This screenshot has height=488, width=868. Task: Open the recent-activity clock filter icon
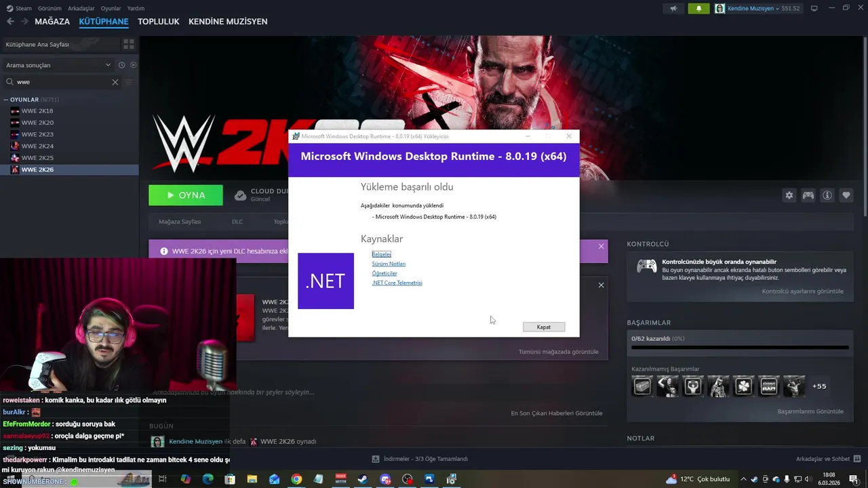click(x=122, y=65)
